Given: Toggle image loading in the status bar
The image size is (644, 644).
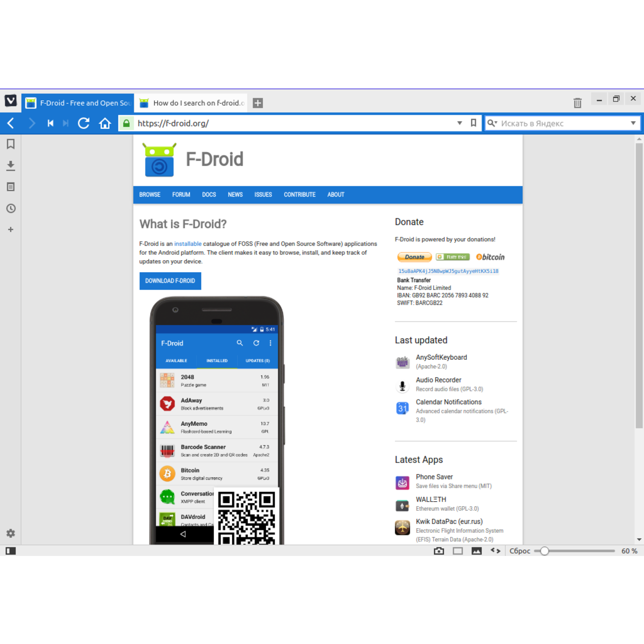Looking at the screenshot, I should (x=476, y=550).
